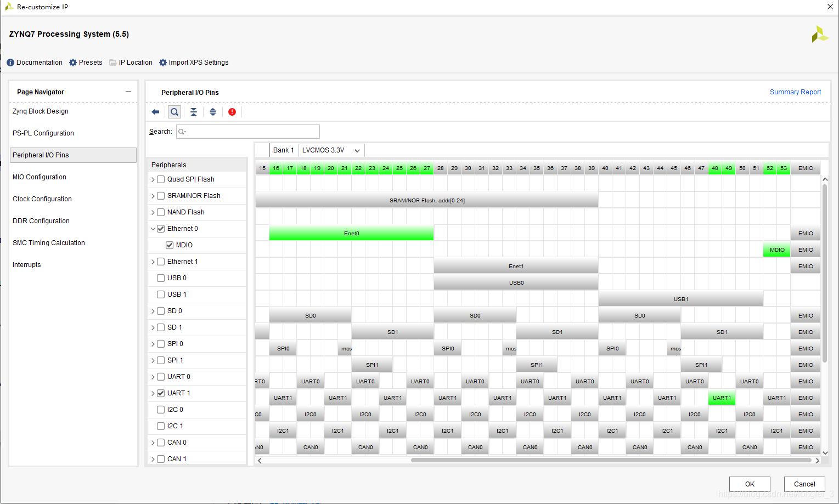This screenshot has height=504, width=839.
Task: Click the vertical scrollbar of pin grid
Action: pos(825,273)
